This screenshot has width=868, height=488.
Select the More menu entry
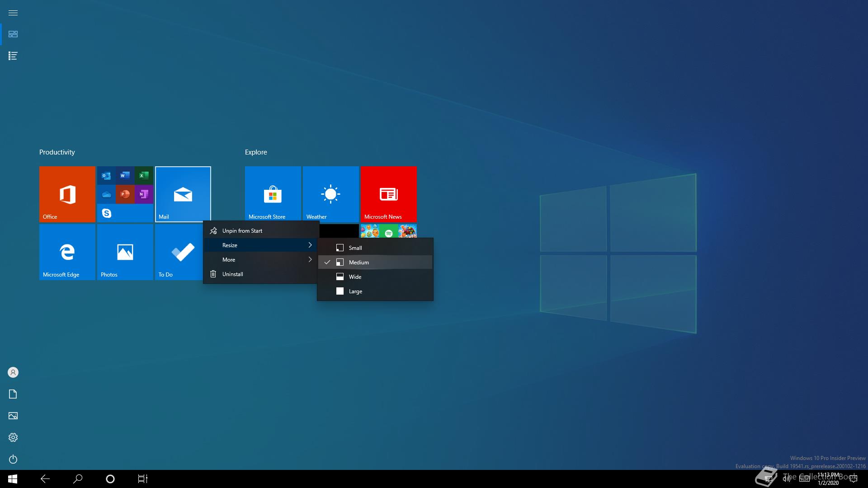(261, 260)
